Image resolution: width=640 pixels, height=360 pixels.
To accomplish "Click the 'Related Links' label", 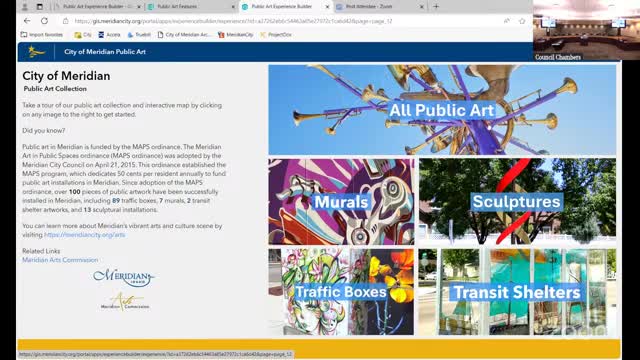I will pos(41,251).
